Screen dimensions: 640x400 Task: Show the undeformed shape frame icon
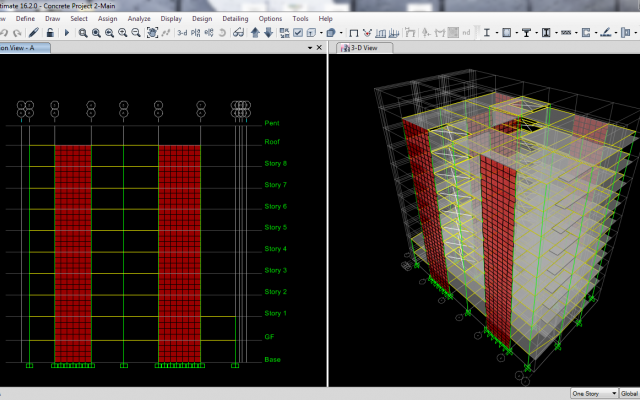pyautogui.click(x=354, y=33)
